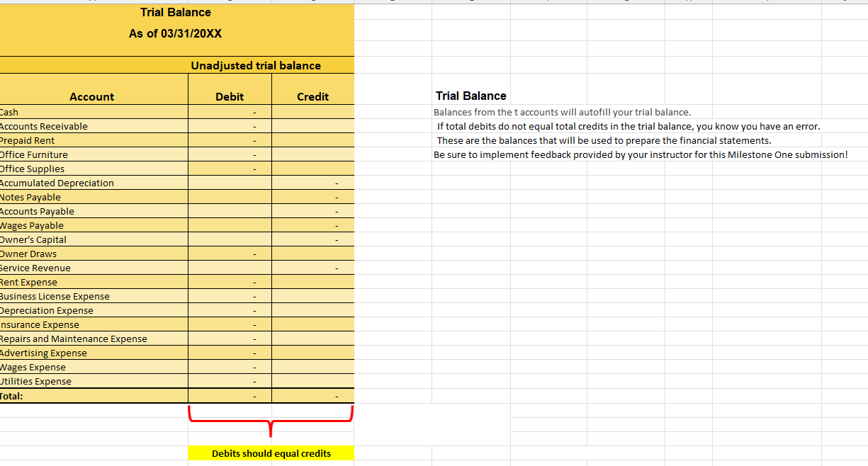This screenshot has height=466, width=868.
Task: Click the Unadjusted trial balance header
Action: (x=256, y=65)
